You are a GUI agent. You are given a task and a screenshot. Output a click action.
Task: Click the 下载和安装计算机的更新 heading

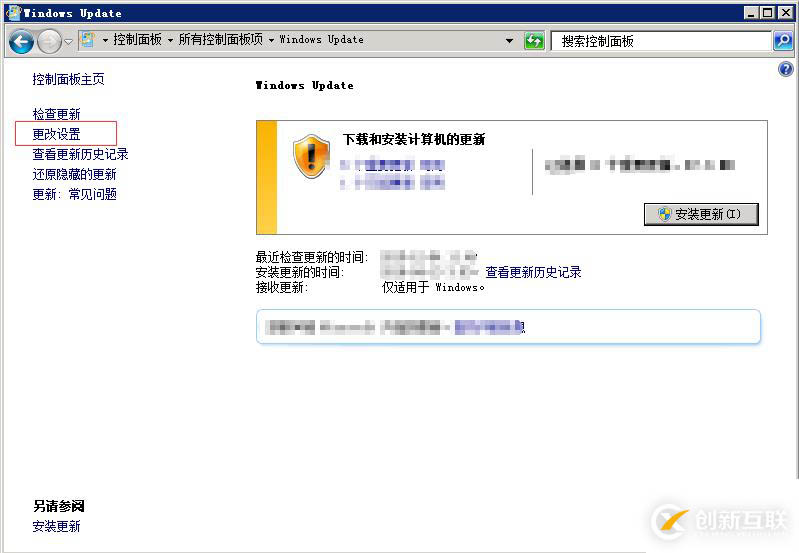pos(414,139)
